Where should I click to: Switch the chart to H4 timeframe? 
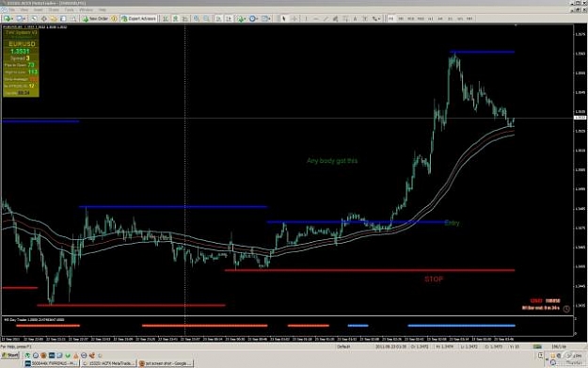[440, 19]
